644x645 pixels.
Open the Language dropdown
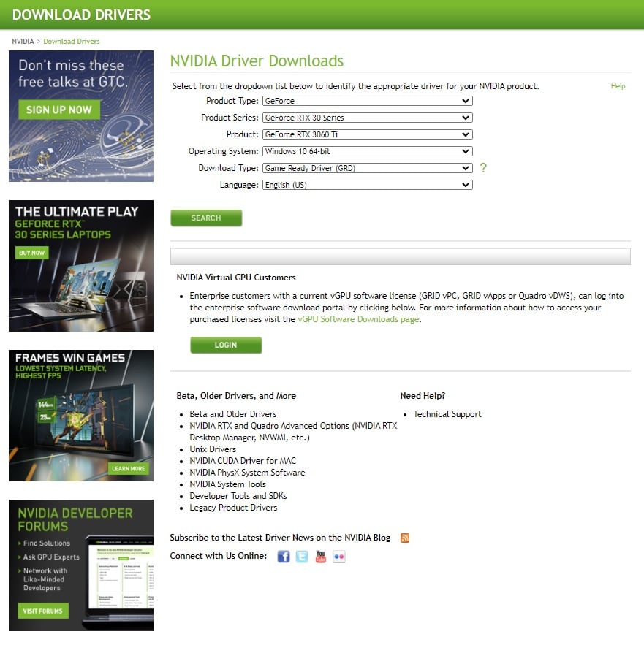(x=367, y=185)
